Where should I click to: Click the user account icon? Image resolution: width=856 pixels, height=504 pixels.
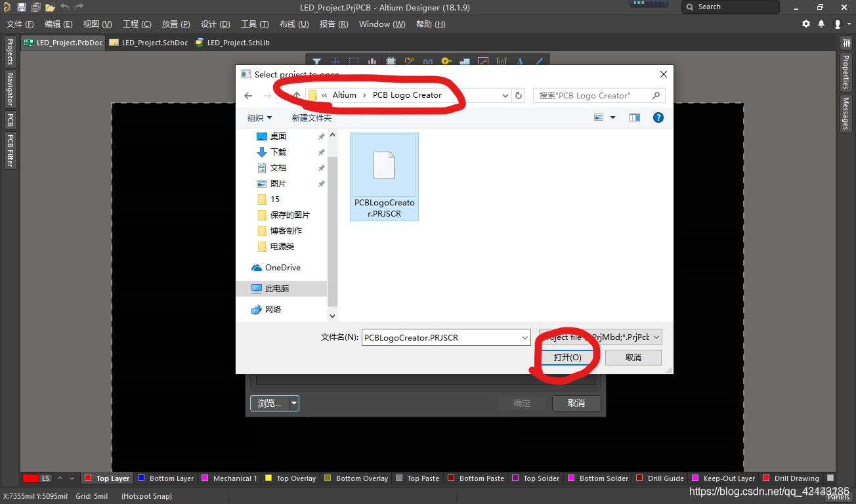click(x=838, y=24)
